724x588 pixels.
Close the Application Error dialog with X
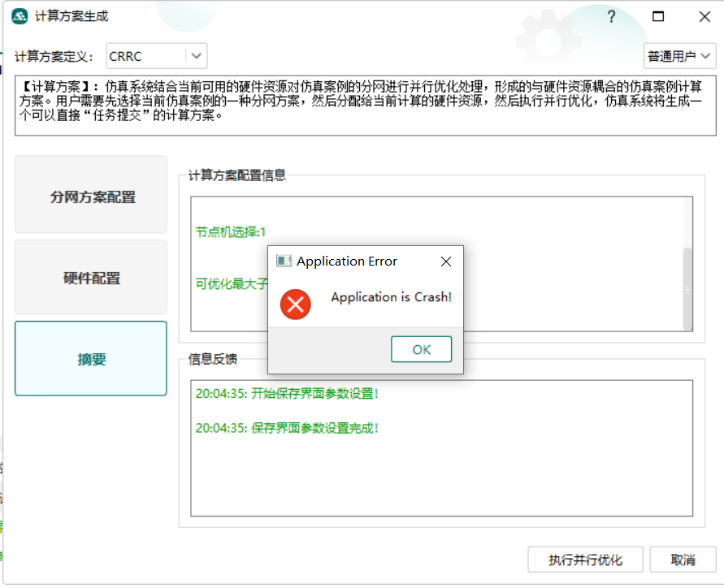(445, 262)
